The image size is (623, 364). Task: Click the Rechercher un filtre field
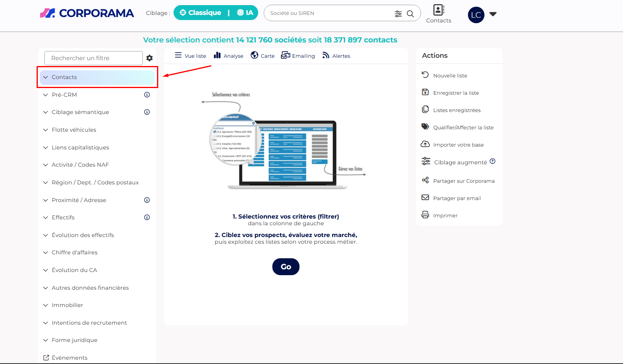94,58
